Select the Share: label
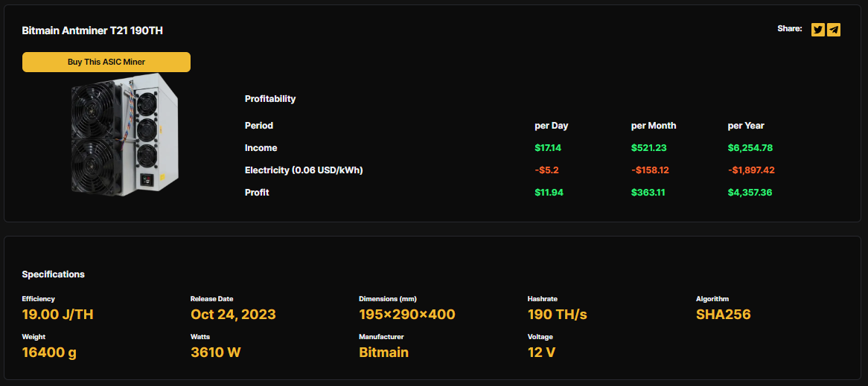This screenshot has width=868, height=386. point(790,29)
